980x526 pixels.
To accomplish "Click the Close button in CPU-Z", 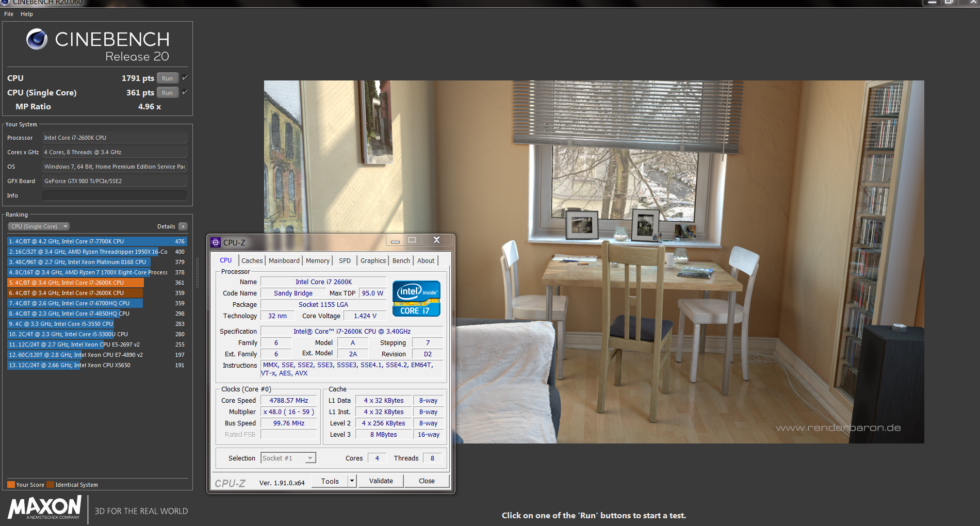I will click(427, 481).
